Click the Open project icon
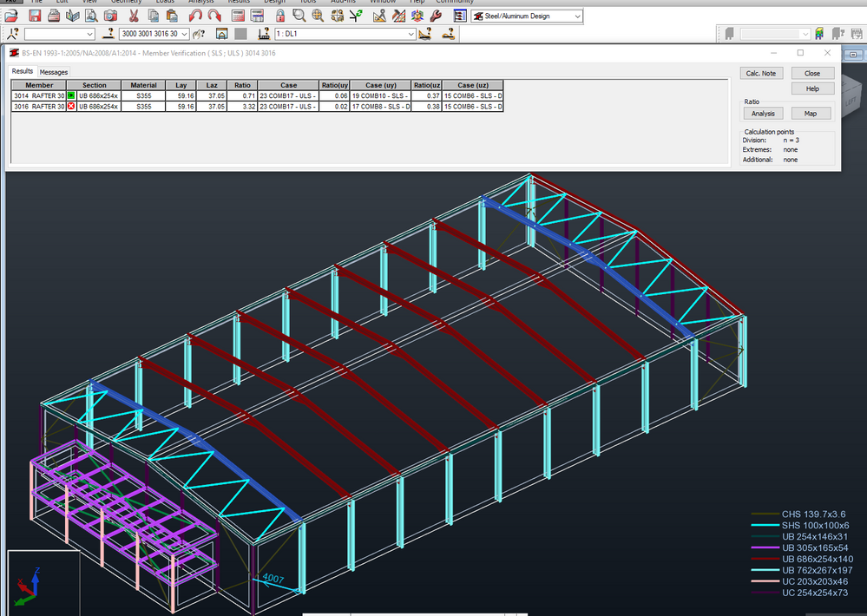Image resolution: width=867 pixels, height=616 pixels. point(13,15)
